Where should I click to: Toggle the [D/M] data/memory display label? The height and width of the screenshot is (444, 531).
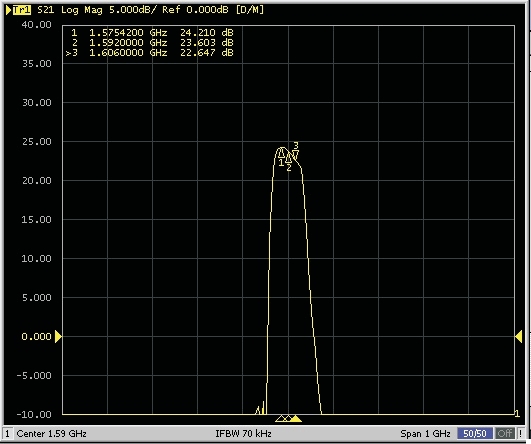(x=250, y=10)
